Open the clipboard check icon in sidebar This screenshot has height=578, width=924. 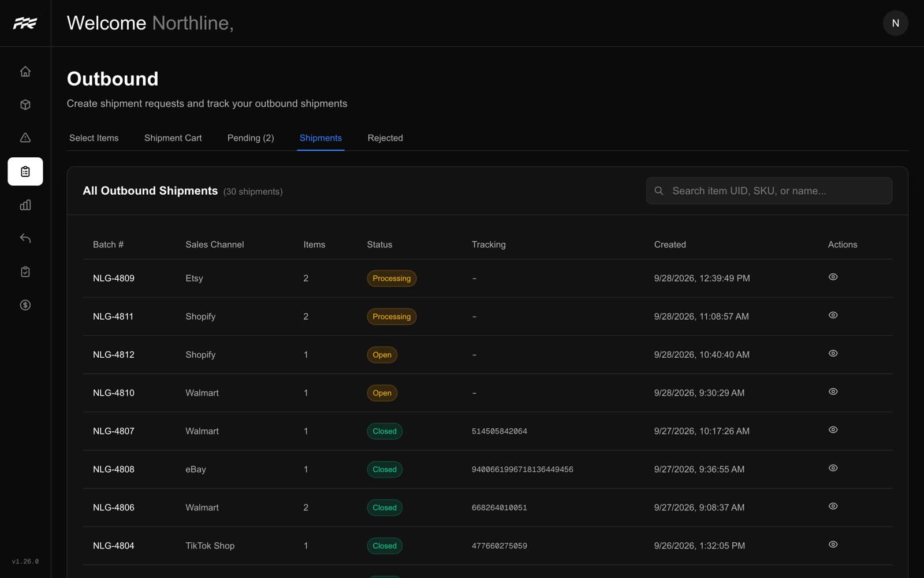(25, 272)
